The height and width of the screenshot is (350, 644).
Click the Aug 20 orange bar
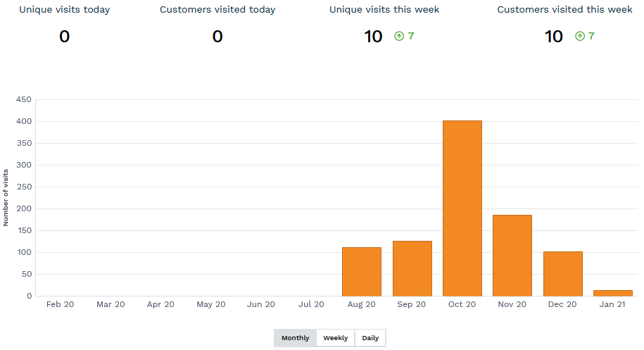pos(362,272)
